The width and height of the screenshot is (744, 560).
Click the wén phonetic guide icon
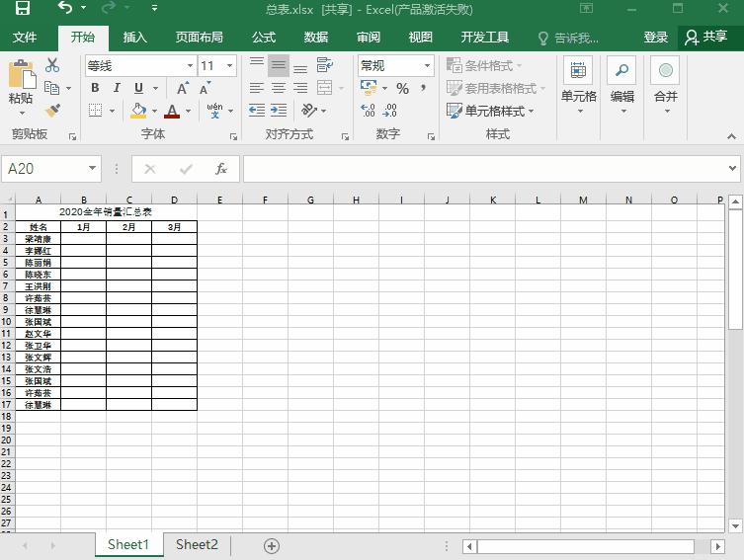tap(215, 110)
